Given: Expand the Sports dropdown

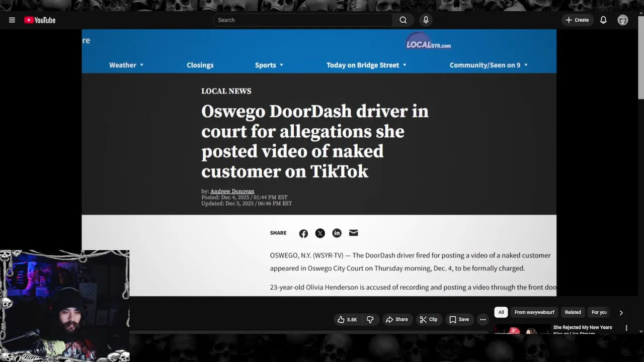Looking at the screenshot, I should tap(269, 65).
